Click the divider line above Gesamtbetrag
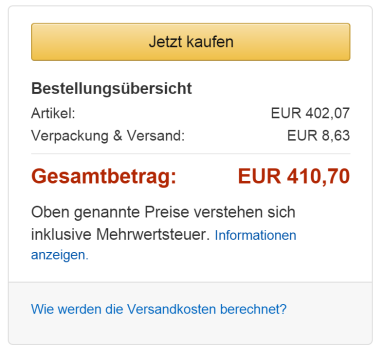This screenshot has height=360, width=384. click(191, 154)
